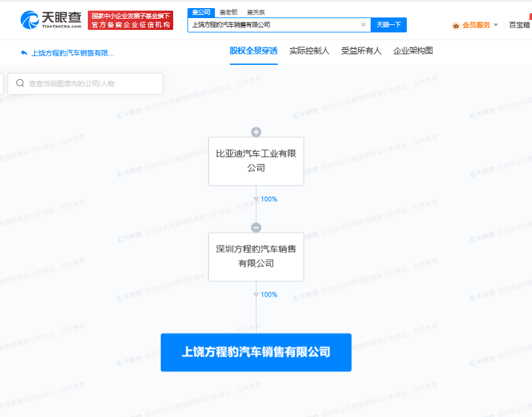Image resolution: width=532 pixels, height=417 pixels.
Task: Open the 上饶方程豹汽车销售有限... breadcrumb link
Action: tap(73, 53)
